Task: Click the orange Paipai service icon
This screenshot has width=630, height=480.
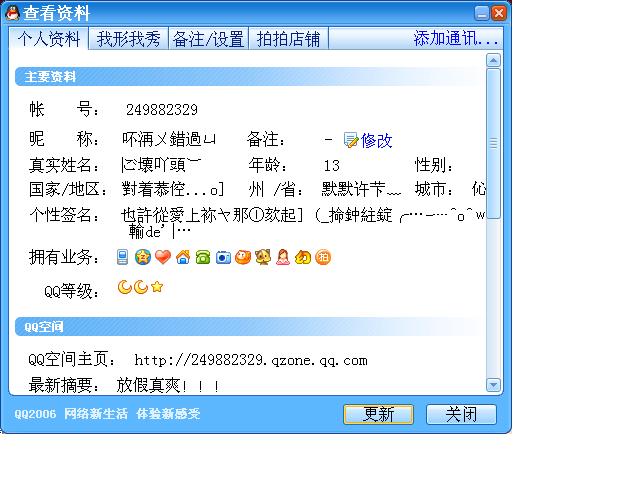Action: pos(323,257)
